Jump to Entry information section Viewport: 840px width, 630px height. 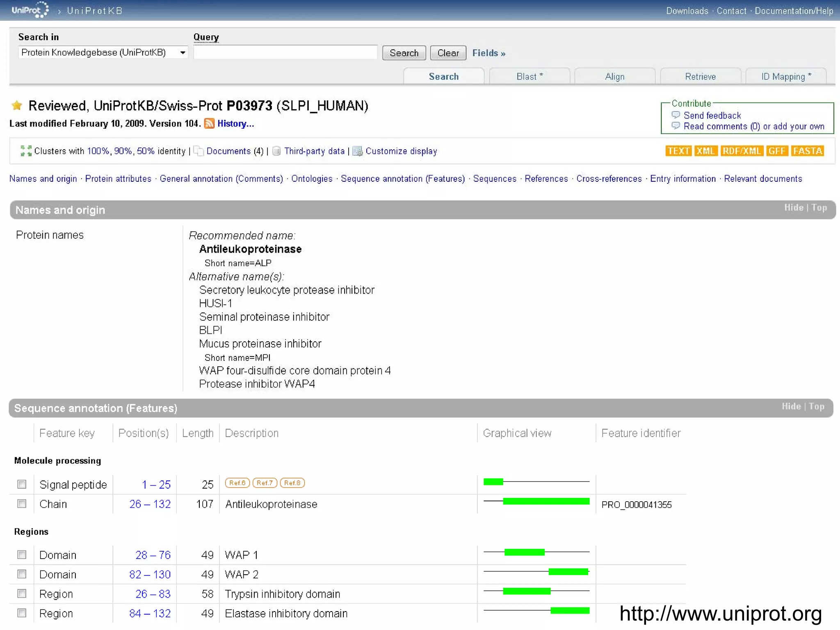tap(683, 178)
